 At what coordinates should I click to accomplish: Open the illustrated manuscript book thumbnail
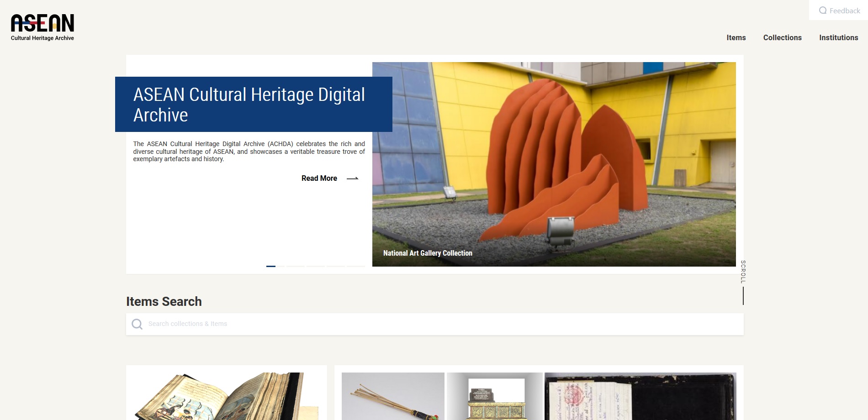(x=227, y=396)
